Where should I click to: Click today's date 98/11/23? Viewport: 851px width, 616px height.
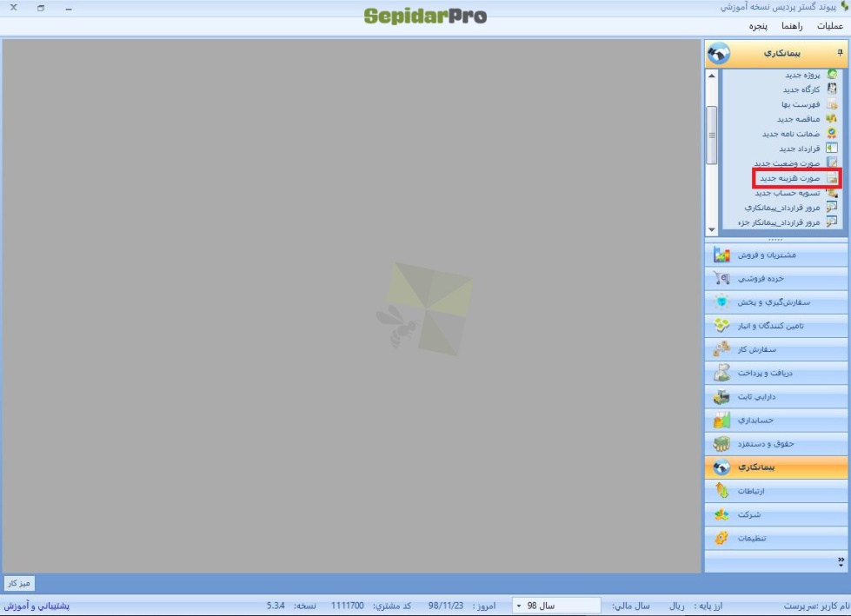click(x=446, y=606)
